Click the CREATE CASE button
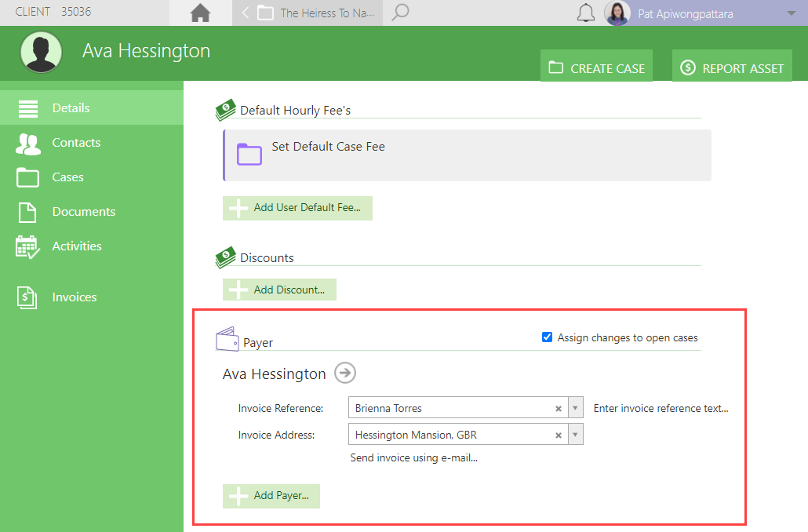 [596, 65]
